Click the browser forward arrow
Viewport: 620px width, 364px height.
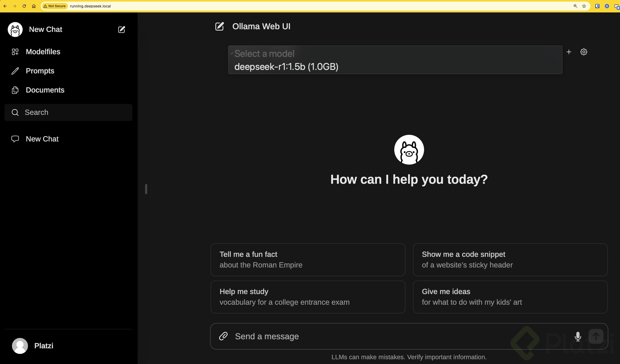pyautogui.click(x=15, y=6)
